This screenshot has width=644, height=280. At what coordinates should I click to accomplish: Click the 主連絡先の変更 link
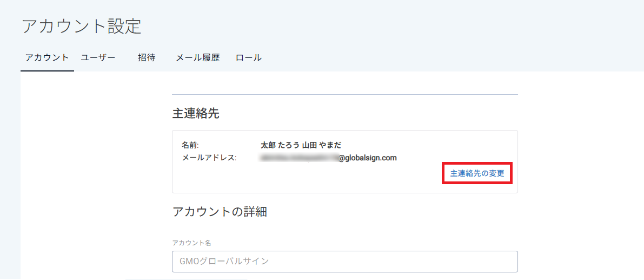pos(477,173)
